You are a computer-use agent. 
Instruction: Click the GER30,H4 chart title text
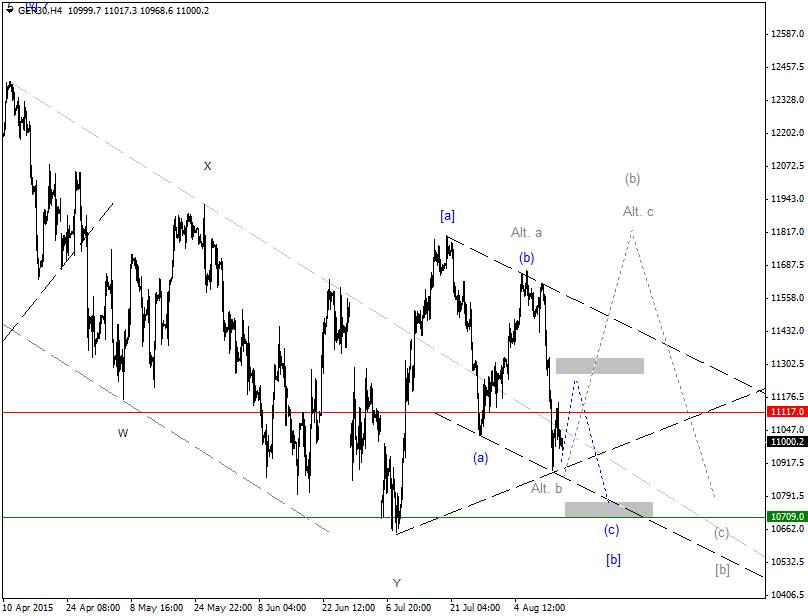[x=40, y=10]
